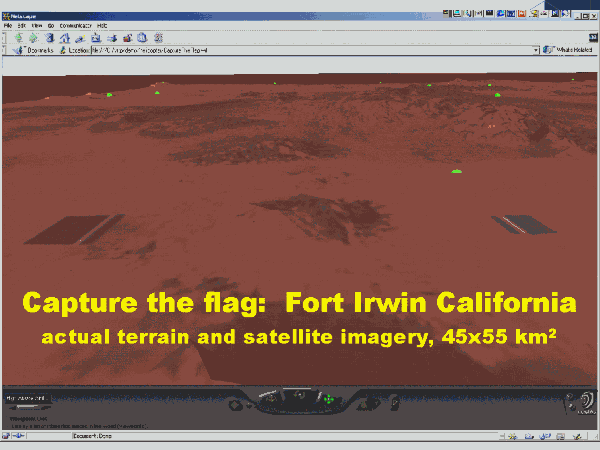Select the left dark landing pad in scene
The width and height of the screenshot is (600, 450).
tap(75, 228)
